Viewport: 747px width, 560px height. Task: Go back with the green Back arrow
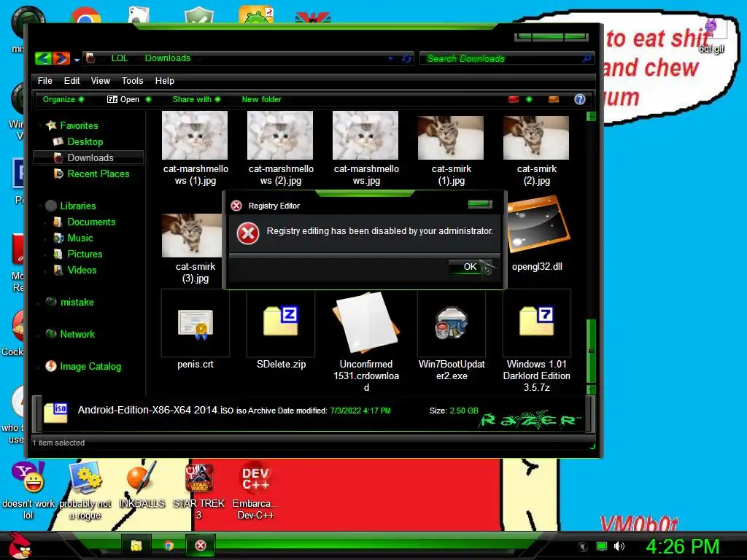click(x=43, y=58)
